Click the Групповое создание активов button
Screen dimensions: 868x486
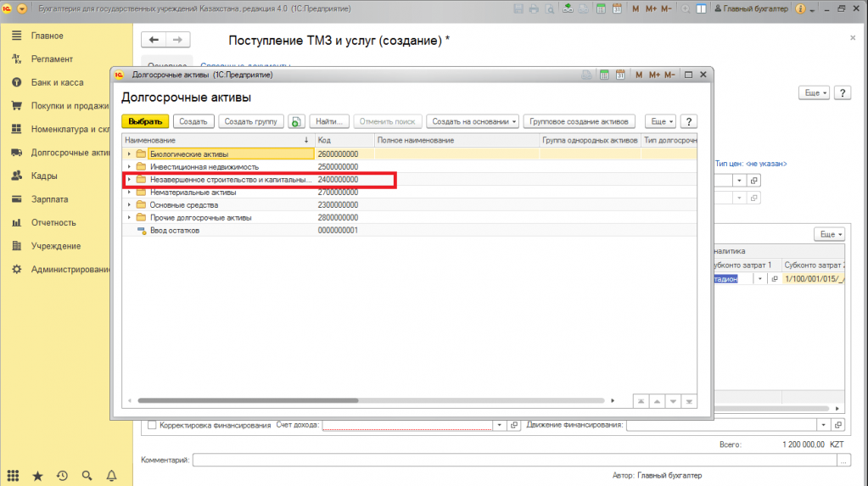580,121
